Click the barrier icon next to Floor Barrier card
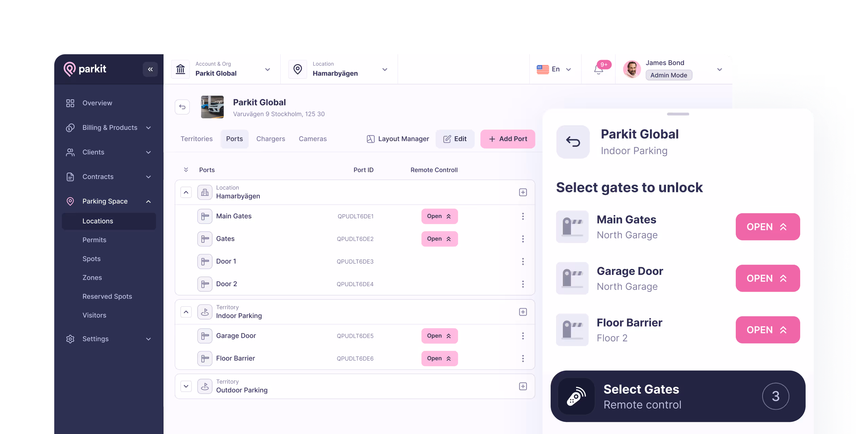This screenshot has width=868, height=434. 572,330
